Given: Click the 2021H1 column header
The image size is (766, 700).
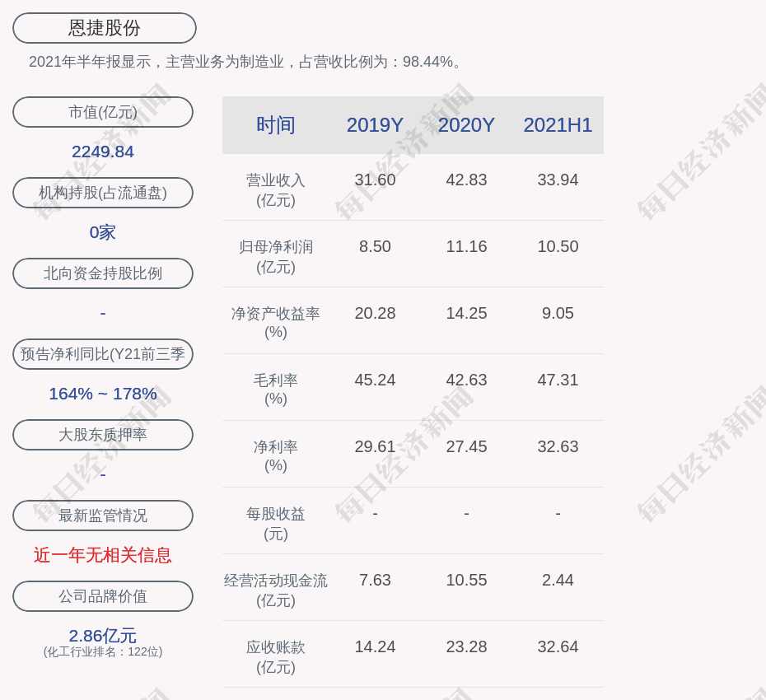Looking at the screenshot, I should pos(558,125).
